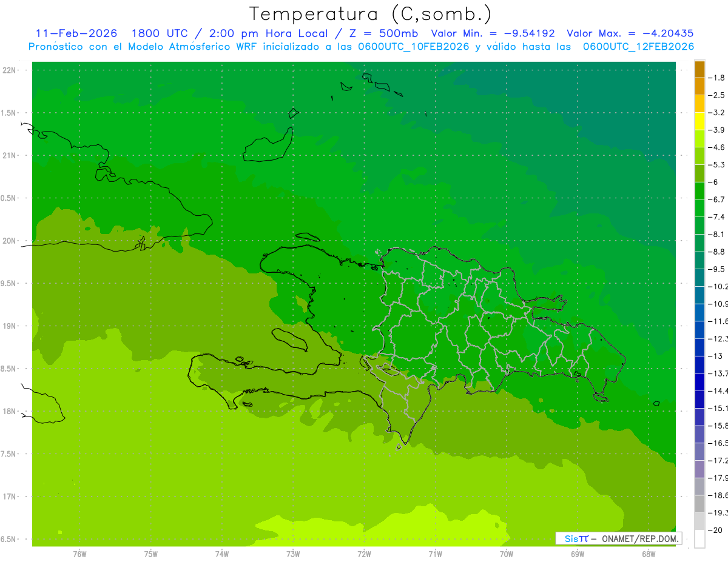Click the "-8.1" color bar label
This screenshot has width=728, height=562.
[718, 234]
